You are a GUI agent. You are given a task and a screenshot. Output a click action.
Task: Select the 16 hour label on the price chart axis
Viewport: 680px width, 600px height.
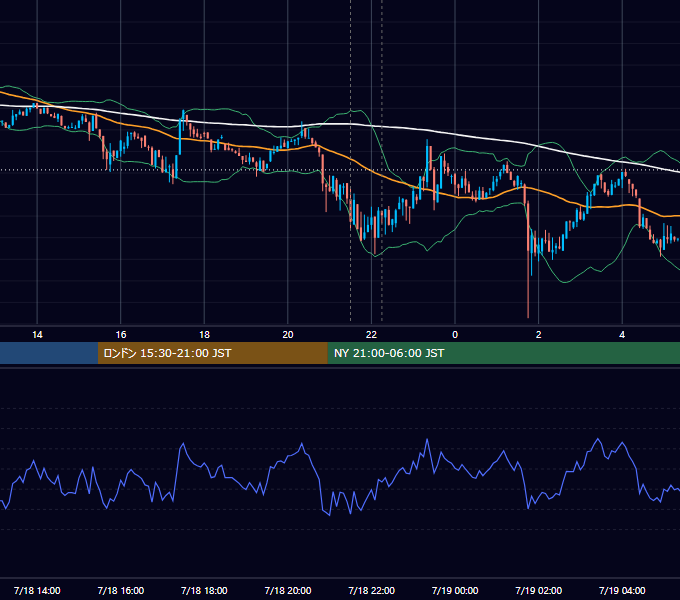coord(121,335)
